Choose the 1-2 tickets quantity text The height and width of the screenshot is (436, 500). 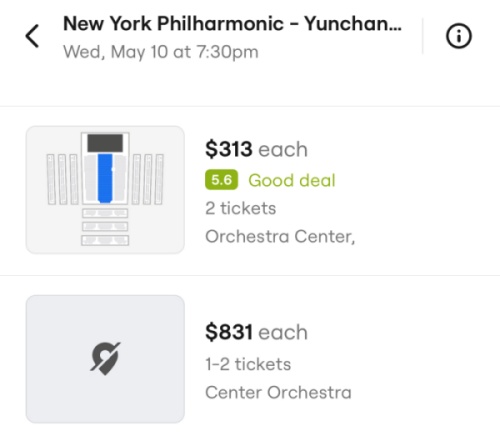point(248,364)
